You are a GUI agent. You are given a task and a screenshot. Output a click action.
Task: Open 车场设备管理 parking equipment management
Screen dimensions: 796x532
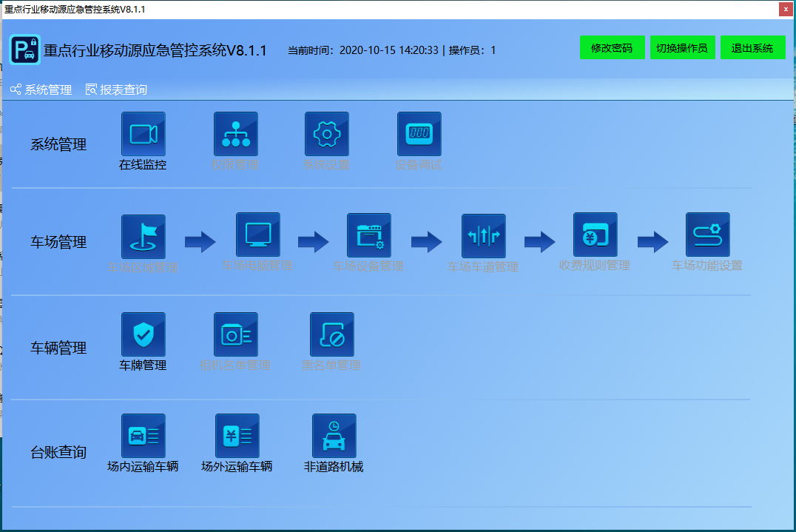point(368,236)
